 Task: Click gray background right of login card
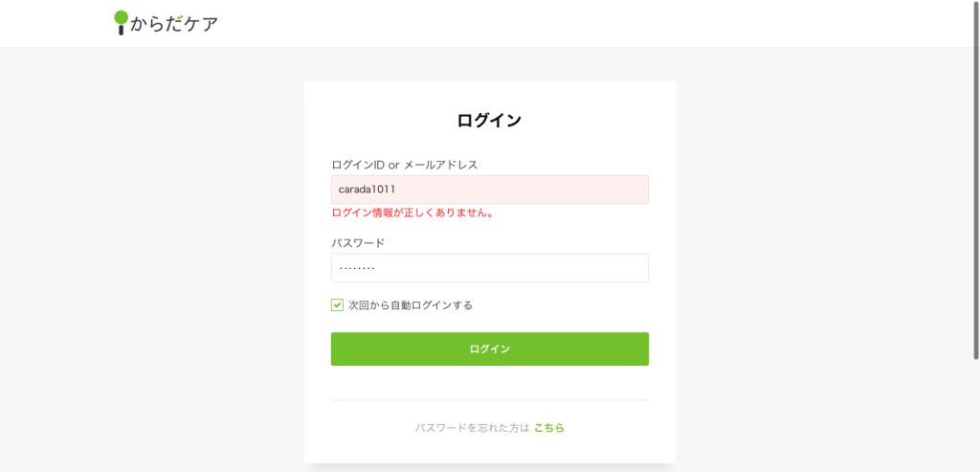pyautogui.click(x=823, y=268)
